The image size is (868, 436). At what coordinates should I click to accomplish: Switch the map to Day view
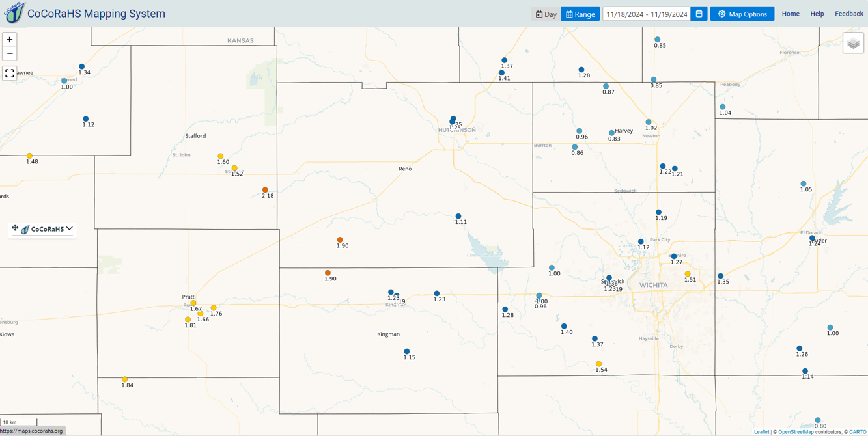pyautogui.click(x=545, y=13)
